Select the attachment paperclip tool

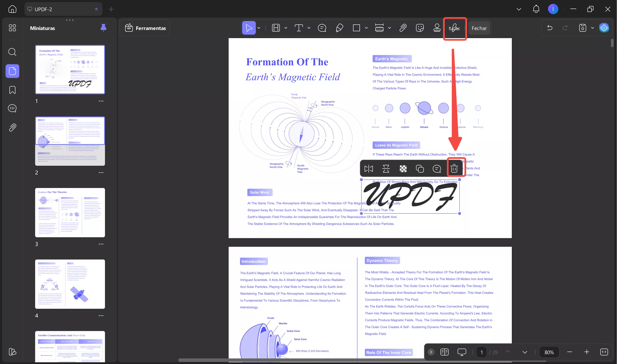pyautogui.click(x=403, y=28)
